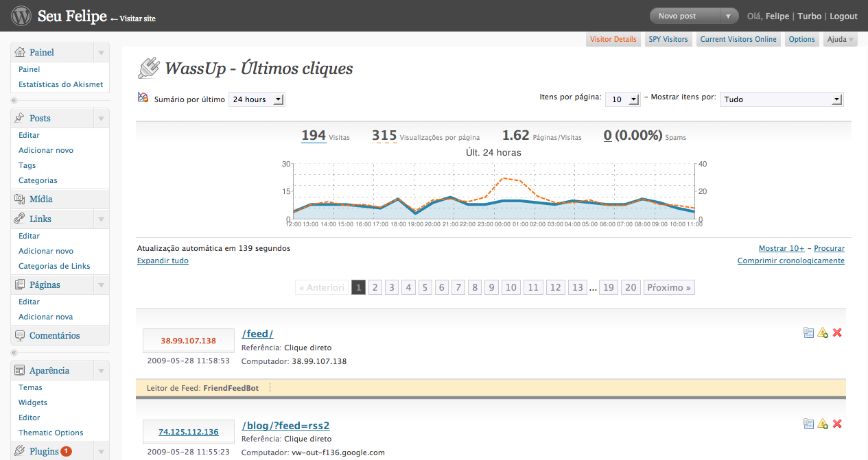Collapse the sidebar using arrow above Aparência
The width and height of the screenshot is (868, 460).
coord(14,353)
